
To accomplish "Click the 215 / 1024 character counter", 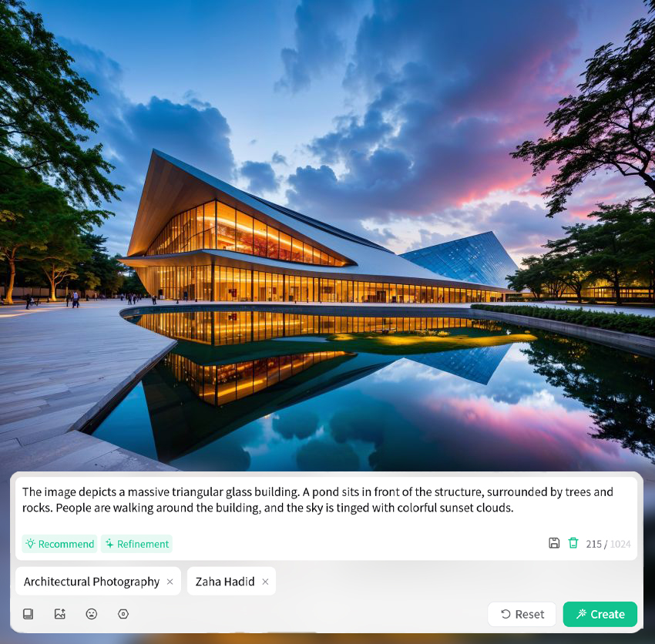I will (608, 544).
